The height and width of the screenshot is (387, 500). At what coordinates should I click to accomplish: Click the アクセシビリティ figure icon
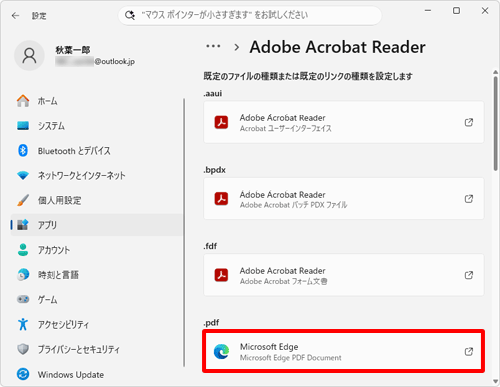[23, 324]
